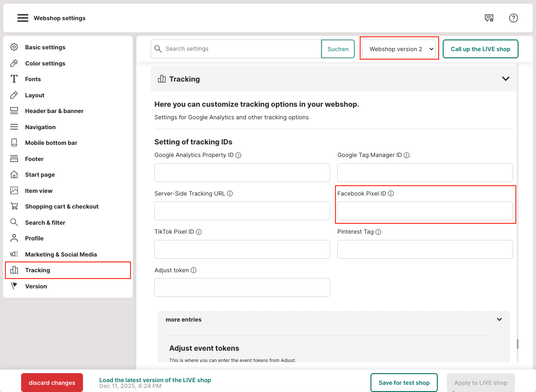
Task: Click Load the latest LIVE shop version link
Action: [x=155, y=380]
